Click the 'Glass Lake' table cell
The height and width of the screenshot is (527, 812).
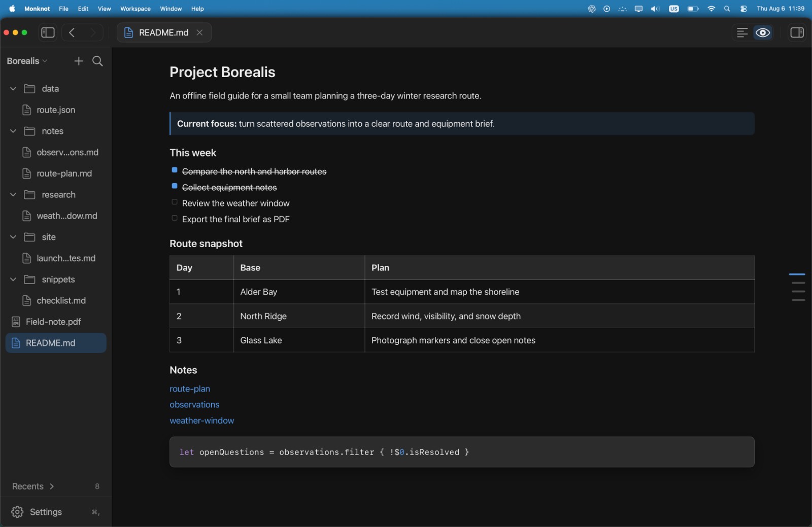pos(299,340)
